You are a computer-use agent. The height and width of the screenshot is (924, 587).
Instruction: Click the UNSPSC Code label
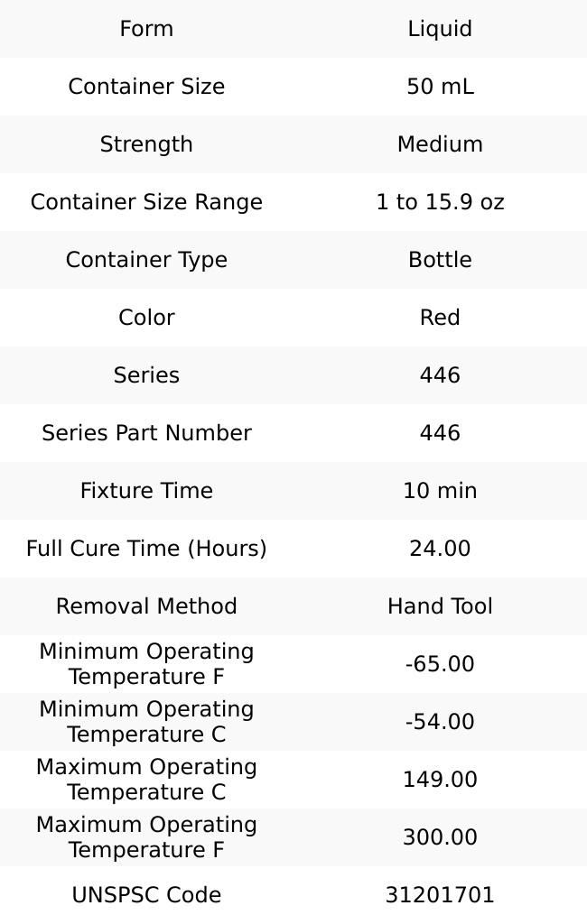[146, 895]
